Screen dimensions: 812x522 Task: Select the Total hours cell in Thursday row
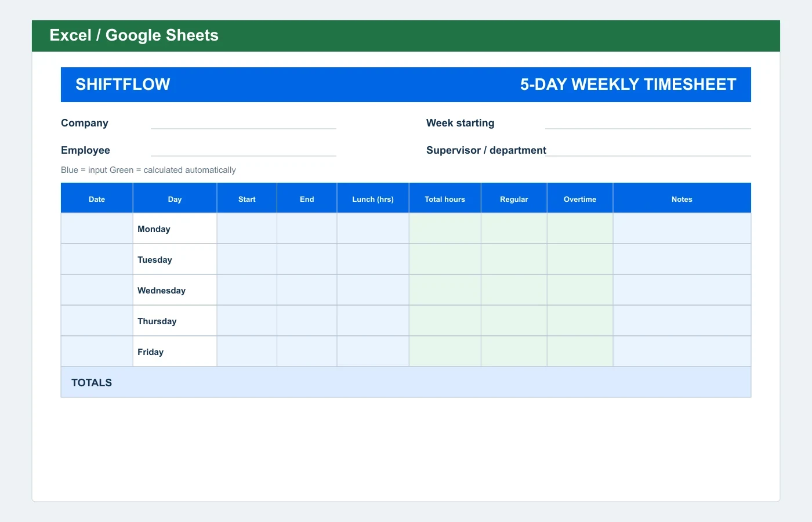445,321
